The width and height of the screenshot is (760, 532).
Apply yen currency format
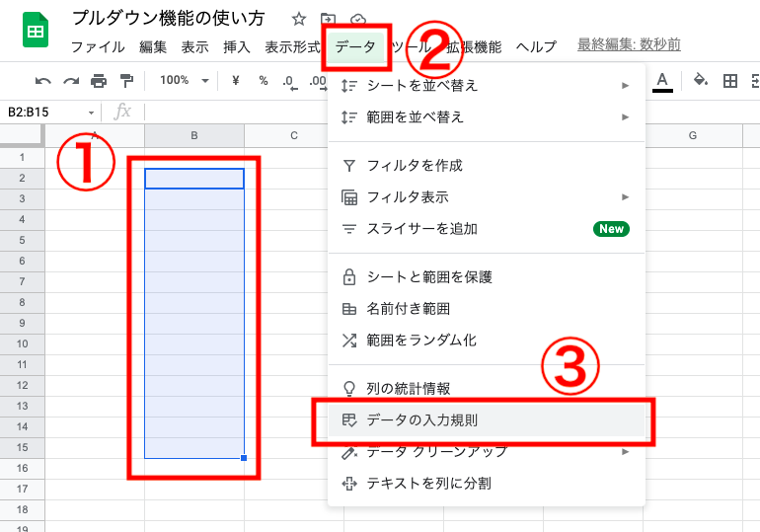pyautogui.click(x=236, y=80)
